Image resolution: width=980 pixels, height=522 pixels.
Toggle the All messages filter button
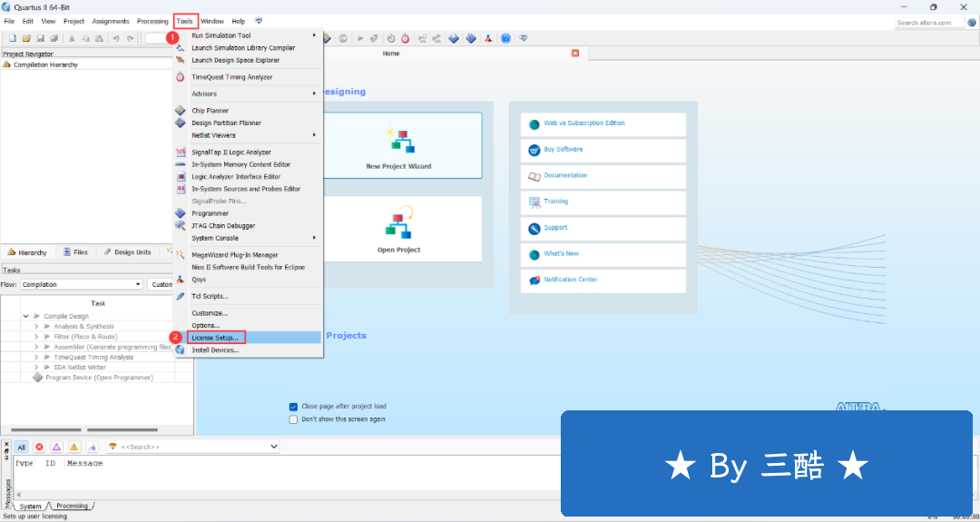(21, 447)
